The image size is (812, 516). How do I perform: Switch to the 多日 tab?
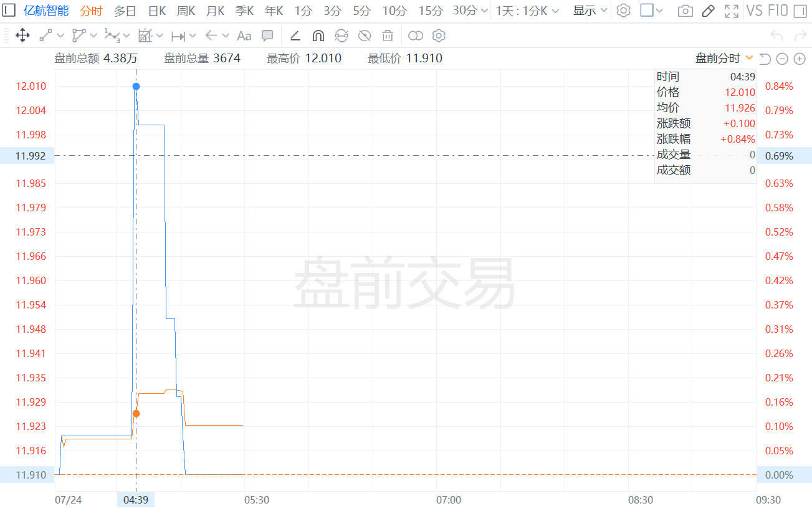(x=125, y=11)
